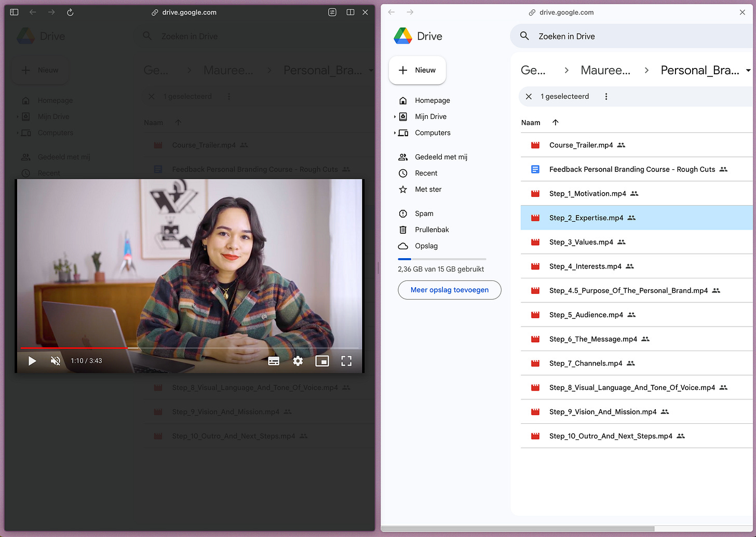Toggle subtitles in the video player
The height and width of the screenshot is (537, 756).
(274, 361)
